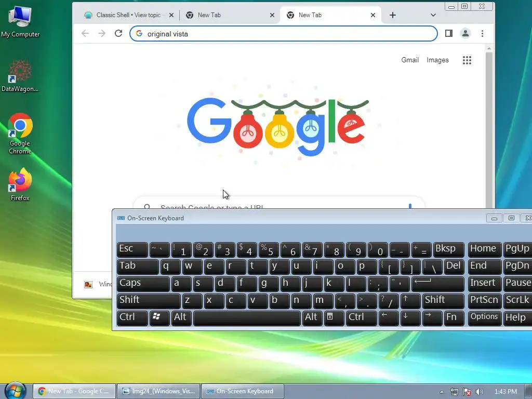This screenshot has width=532, height=399.
Task: Toggle the left Shift key
Action: click(149, 301)
